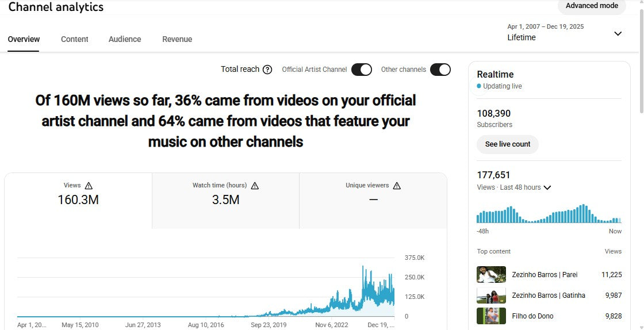Open Filho do Dono video thumbnail

491,316
